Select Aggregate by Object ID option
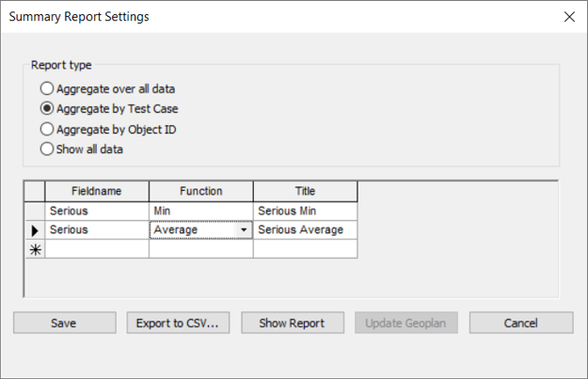The image size is (588, 379). (x=47, y=129)
